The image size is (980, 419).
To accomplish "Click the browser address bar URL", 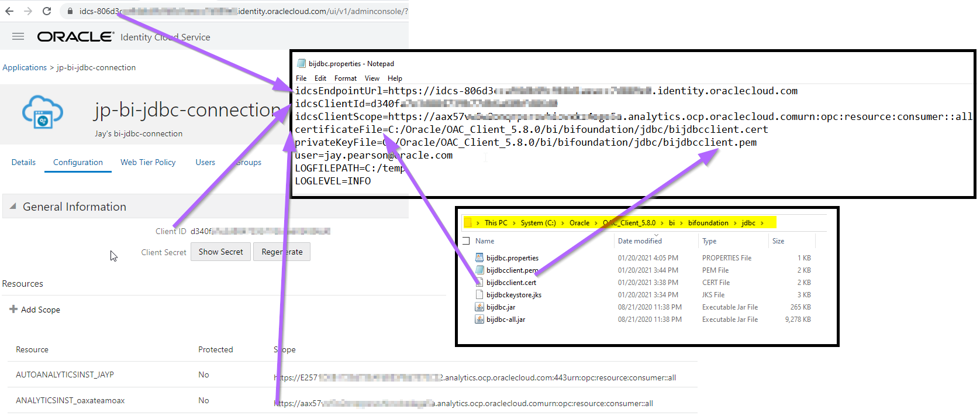I will coord(244,11).
